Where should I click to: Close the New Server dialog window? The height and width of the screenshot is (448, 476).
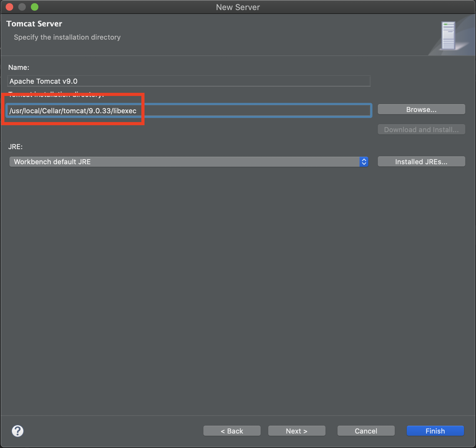(x=9, y=7)
